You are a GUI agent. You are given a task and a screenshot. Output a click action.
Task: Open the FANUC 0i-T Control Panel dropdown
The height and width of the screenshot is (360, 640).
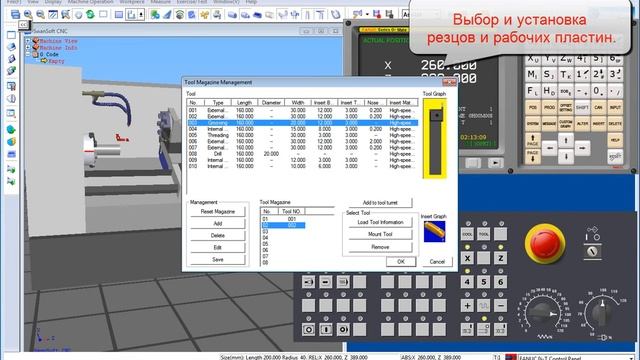coord(632,358)
